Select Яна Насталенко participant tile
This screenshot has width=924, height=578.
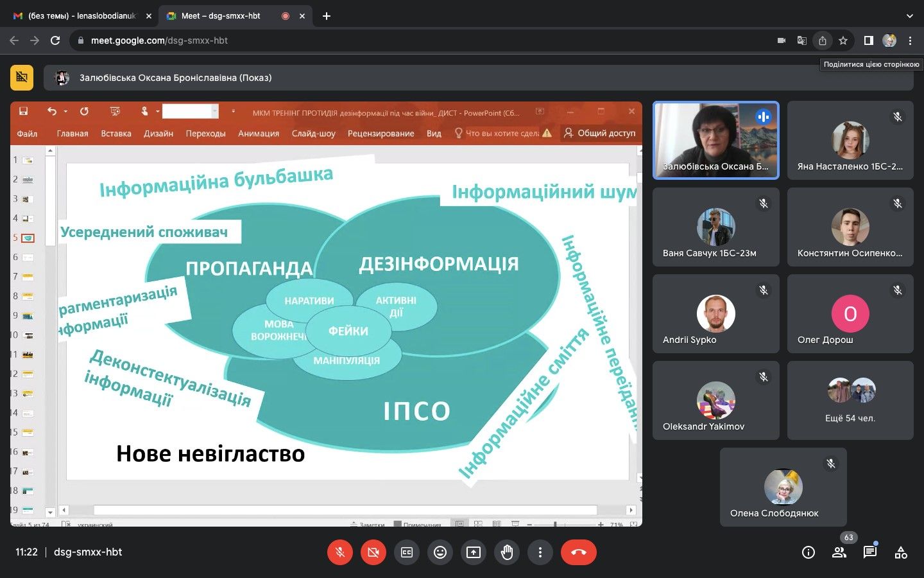[850, 140]
